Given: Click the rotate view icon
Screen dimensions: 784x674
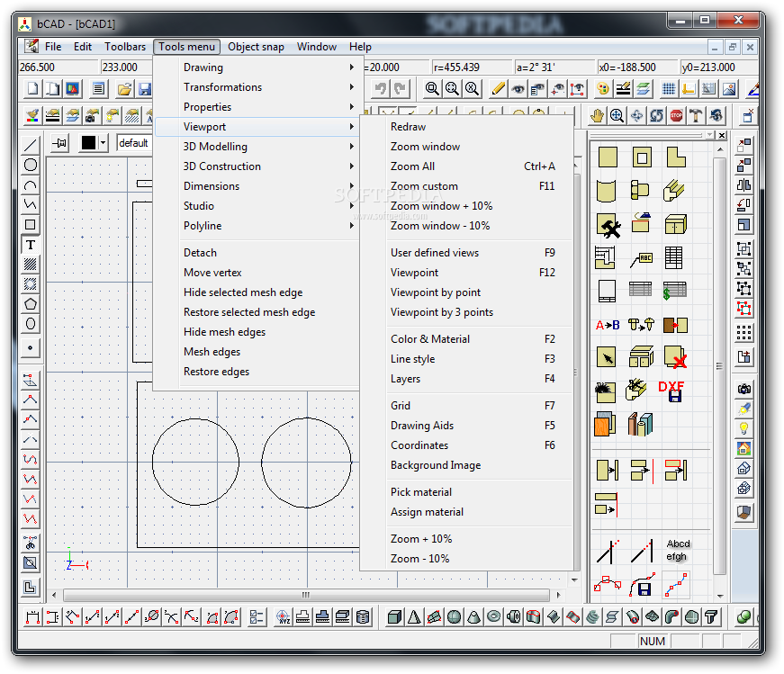Looking at the screenshot, I should [x=656, y=116].
